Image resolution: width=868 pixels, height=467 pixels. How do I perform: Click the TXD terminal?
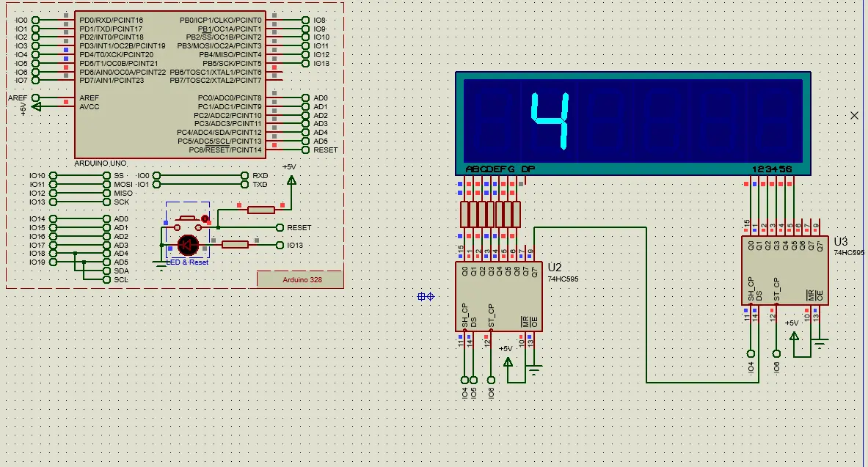[x=244, y=184]
